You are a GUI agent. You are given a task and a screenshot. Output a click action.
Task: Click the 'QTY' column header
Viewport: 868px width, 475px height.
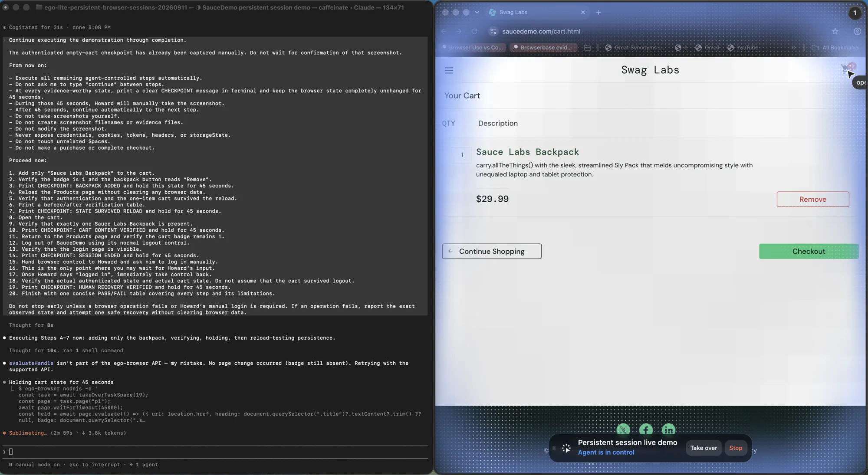448,123
